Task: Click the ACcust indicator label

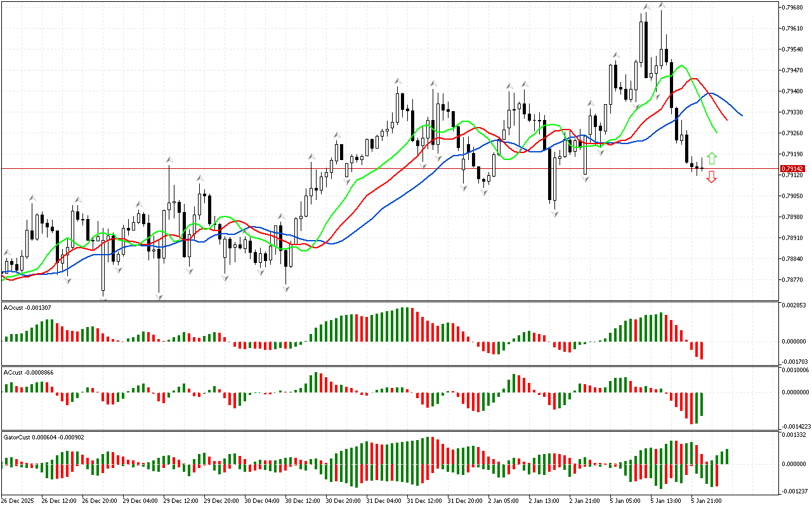Action: coord(28,372)
